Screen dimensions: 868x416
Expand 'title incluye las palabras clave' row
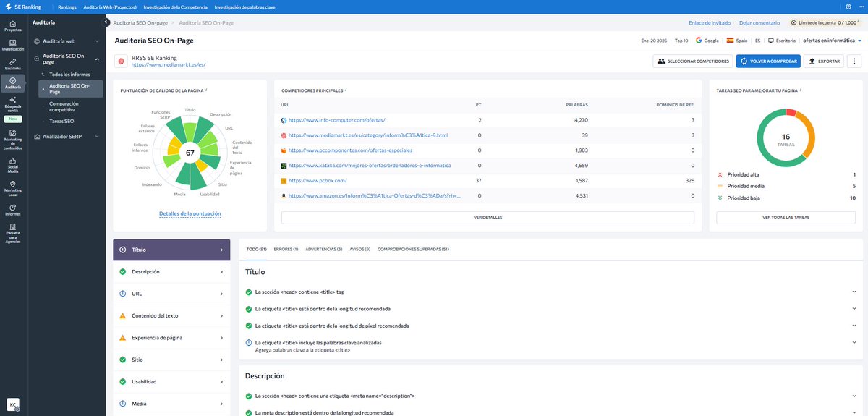coord(550,346)
